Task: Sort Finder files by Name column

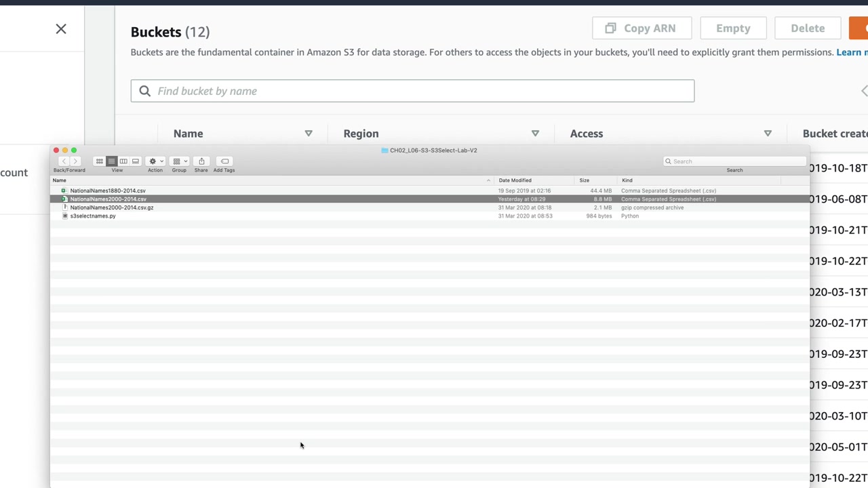Action: tap(60, 180)
